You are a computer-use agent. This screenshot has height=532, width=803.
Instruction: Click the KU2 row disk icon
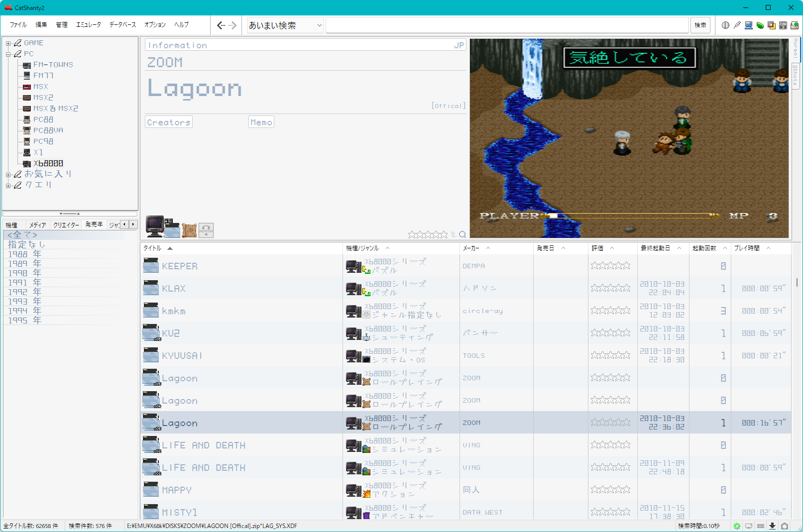tap(151, 333)
